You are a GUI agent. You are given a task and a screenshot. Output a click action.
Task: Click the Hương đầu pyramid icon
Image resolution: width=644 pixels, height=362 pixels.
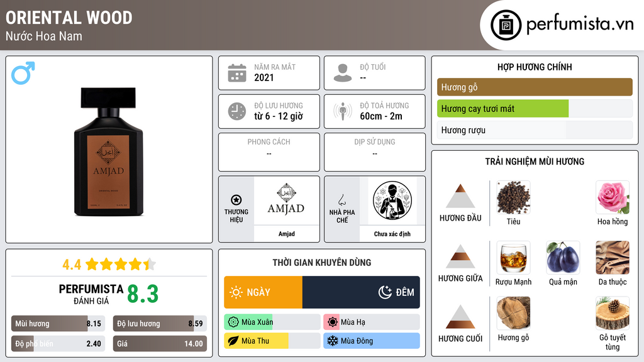coord(460,196)
